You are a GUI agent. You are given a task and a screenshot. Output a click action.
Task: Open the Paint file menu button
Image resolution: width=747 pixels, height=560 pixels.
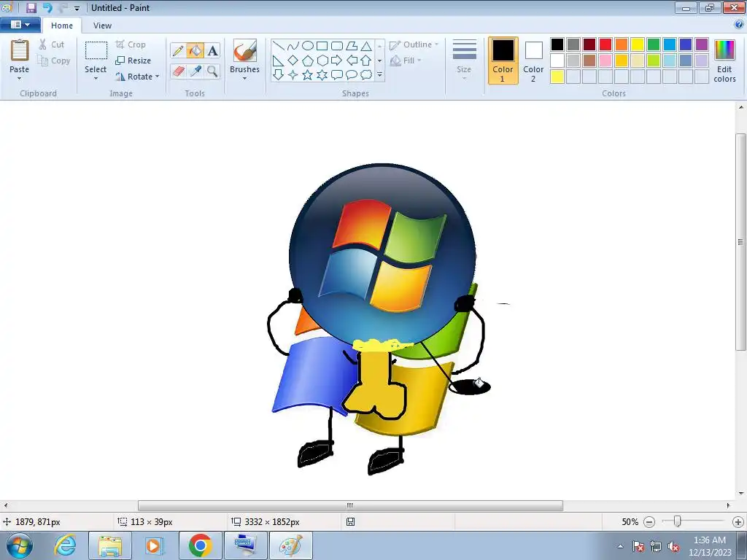(20, 25)
